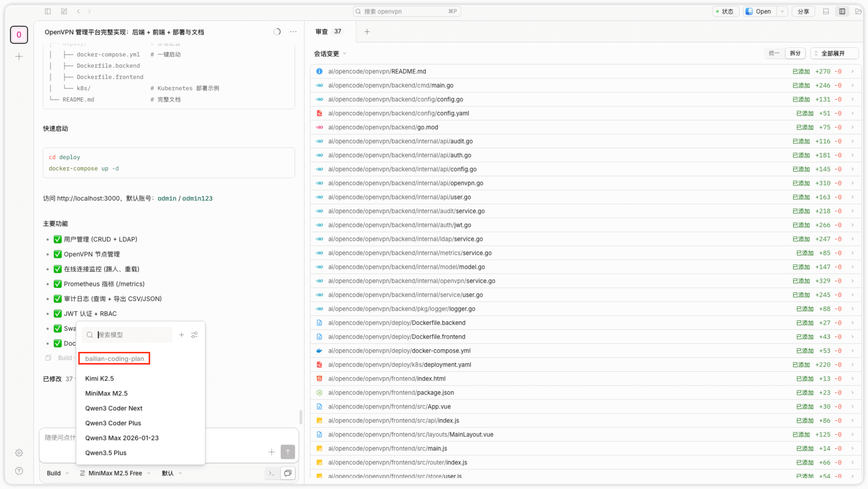The height and width of the screenshot is (489, 868).
Task: Switch diff view to 统一 mode
Action: [774, 53]
